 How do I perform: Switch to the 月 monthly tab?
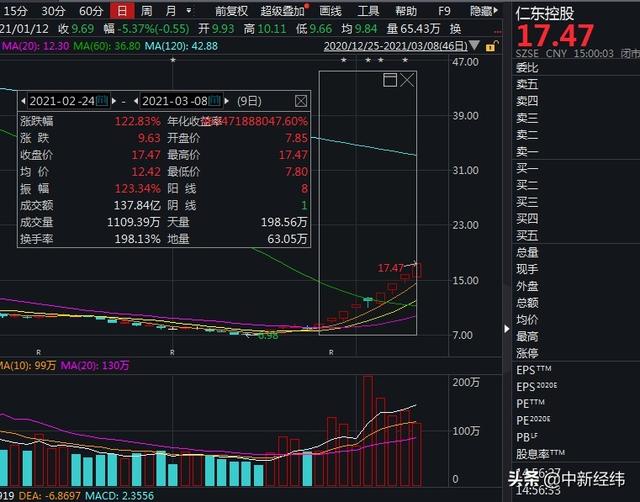pyautogui.click(x=171, y=11)
